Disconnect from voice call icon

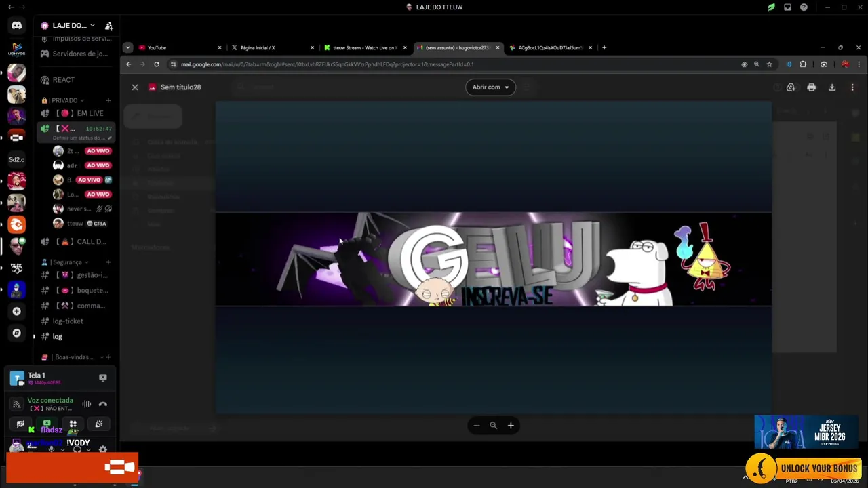tap(103, 404)
